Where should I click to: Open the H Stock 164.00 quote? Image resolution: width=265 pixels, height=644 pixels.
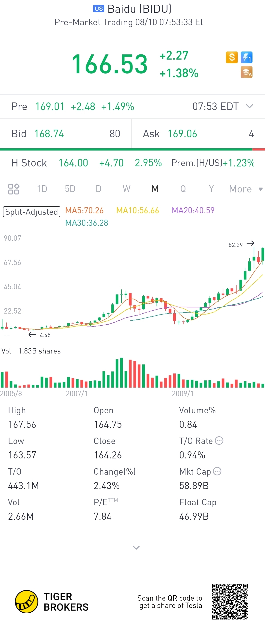[x=73, y=163]
